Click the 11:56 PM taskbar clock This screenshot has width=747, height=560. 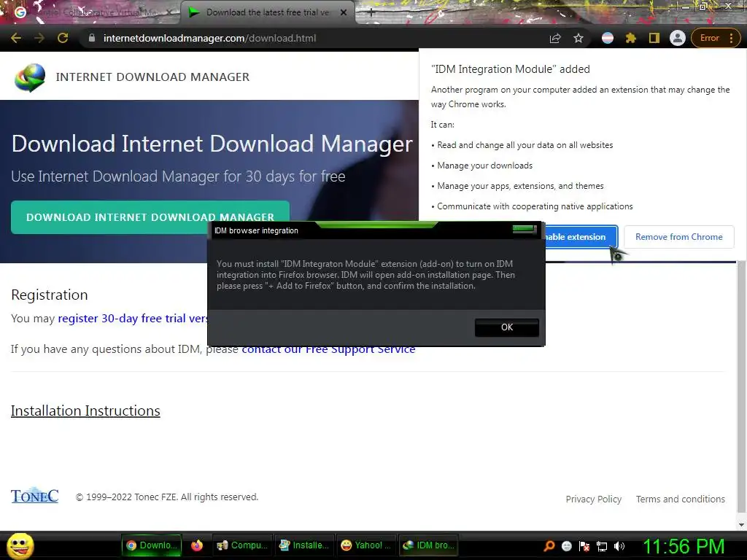684,546
